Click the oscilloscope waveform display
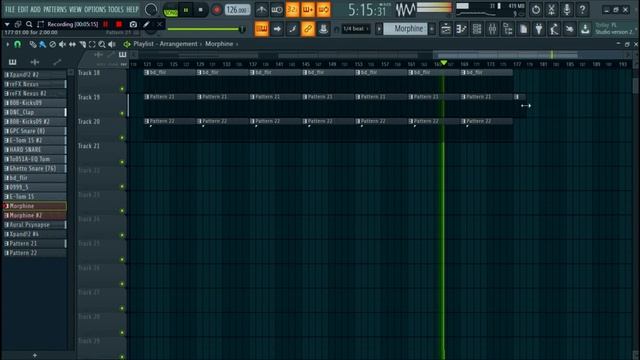The height and width of the screenshot is (360, 640). [405, 10]
